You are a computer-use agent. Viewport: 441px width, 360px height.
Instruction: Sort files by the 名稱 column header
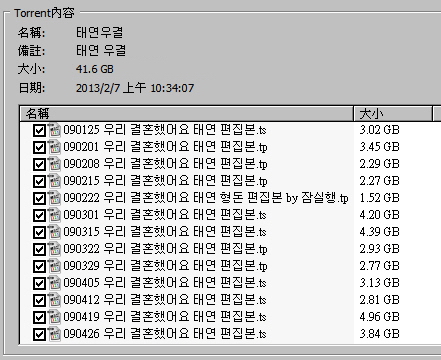point(186,114)
